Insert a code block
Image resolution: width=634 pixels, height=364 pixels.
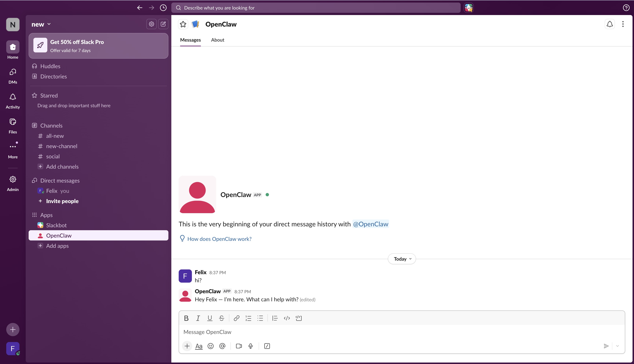pyautogui.click(x=299, y=318)
